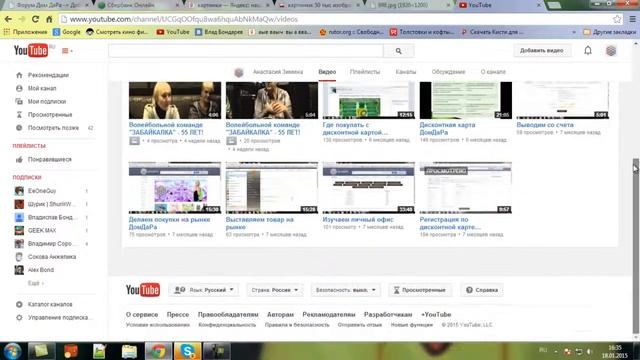
Task: Open Шурик subscription channel
Action: 51,204
